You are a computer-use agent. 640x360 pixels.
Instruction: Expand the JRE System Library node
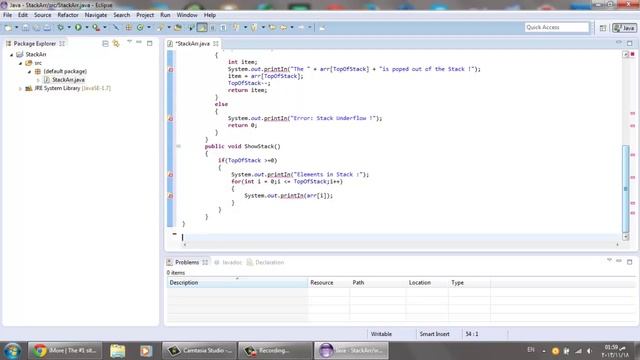(20, 88)
